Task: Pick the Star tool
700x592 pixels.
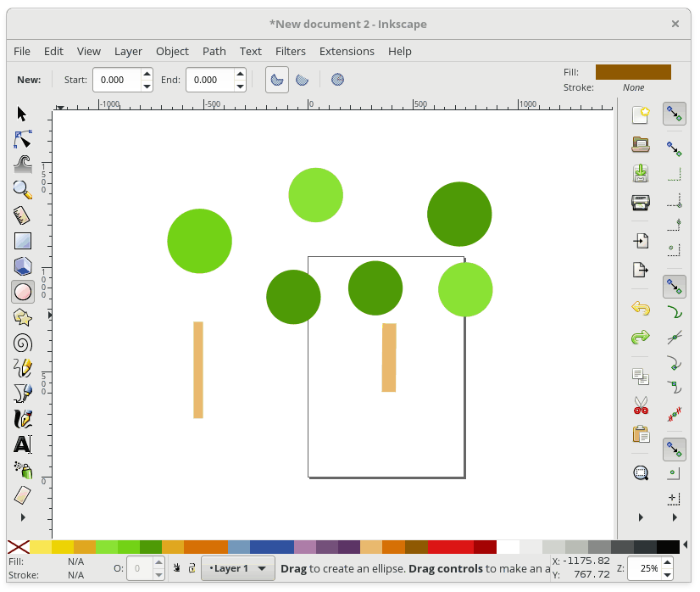Action: (x=22, y=317)
